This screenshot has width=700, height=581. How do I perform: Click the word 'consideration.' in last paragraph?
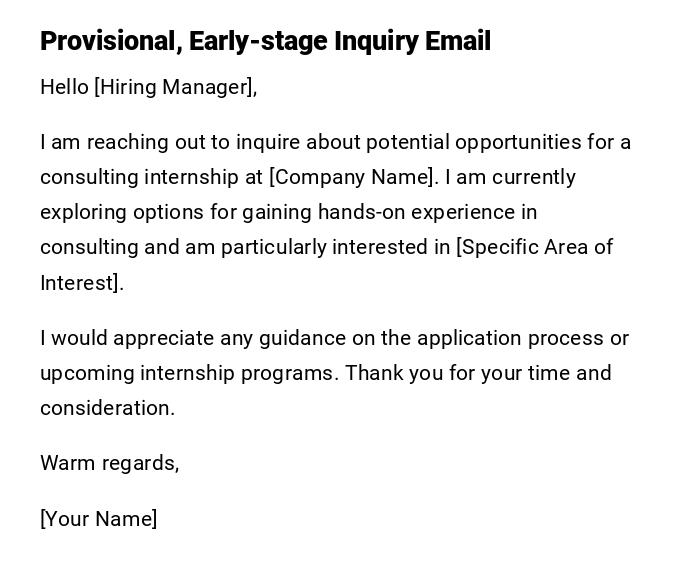(107, 408)
